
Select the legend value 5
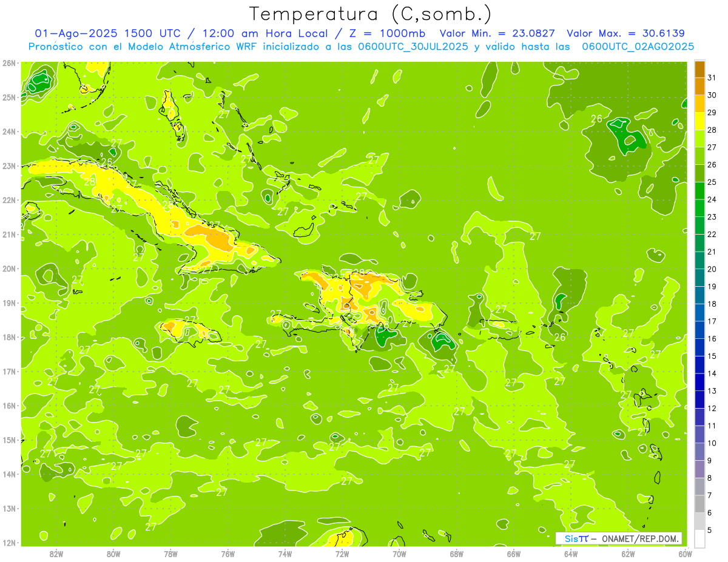tap(709, 530)
